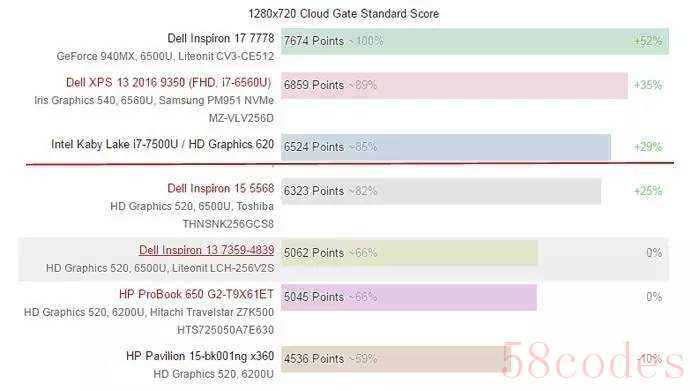Click the pink 6859 Points bar

[x=454, y=85]
